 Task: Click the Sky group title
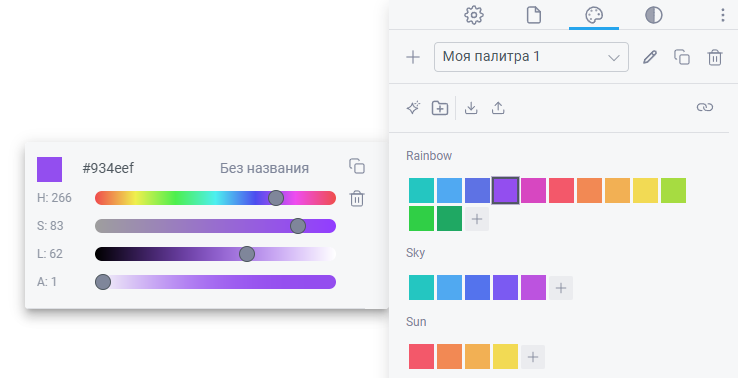[x=416, y=253]
